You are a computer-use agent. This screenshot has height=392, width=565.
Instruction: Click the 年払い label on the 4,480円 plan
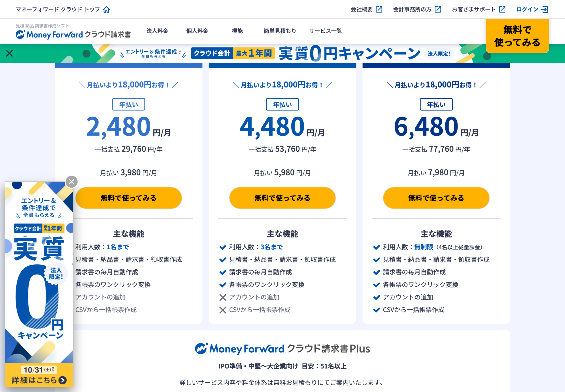(x=282, y=104)
